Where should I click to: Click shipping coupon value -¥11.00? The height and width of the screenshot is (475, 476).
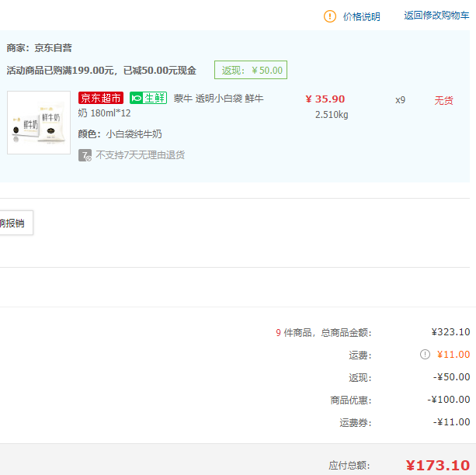coord(451,422)
